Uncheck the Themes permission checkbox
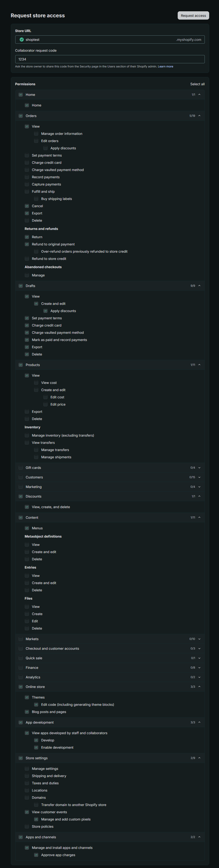Image resolution: width=219 pixels, height=868 pixels. pos(27,697)
